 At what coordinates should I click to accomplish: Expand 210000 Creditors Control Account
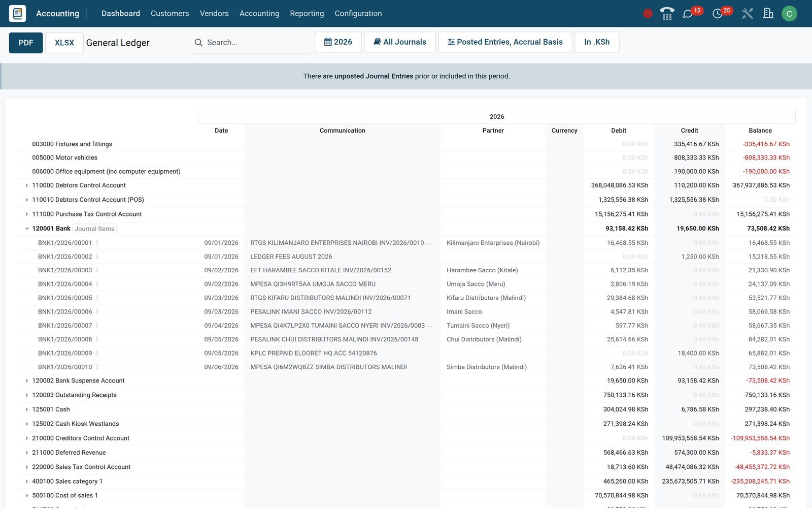click(x=27, y=438)
